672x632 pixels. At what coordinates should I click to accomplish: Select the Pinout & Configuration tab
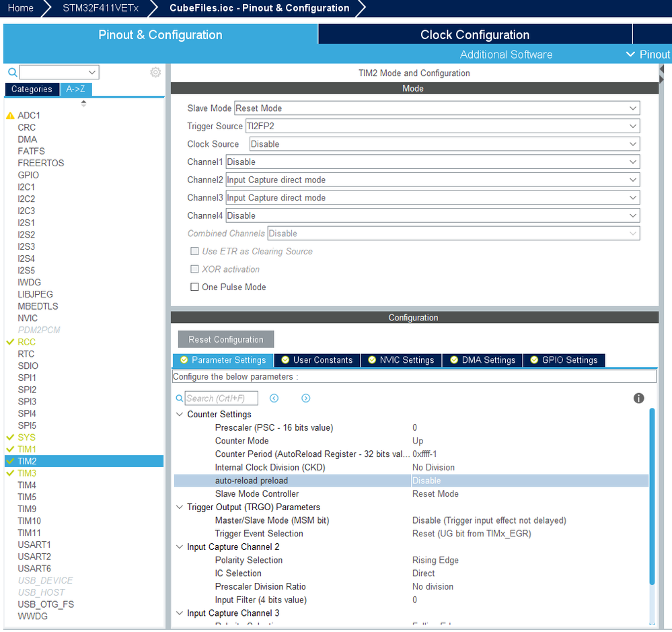point(160,34)
